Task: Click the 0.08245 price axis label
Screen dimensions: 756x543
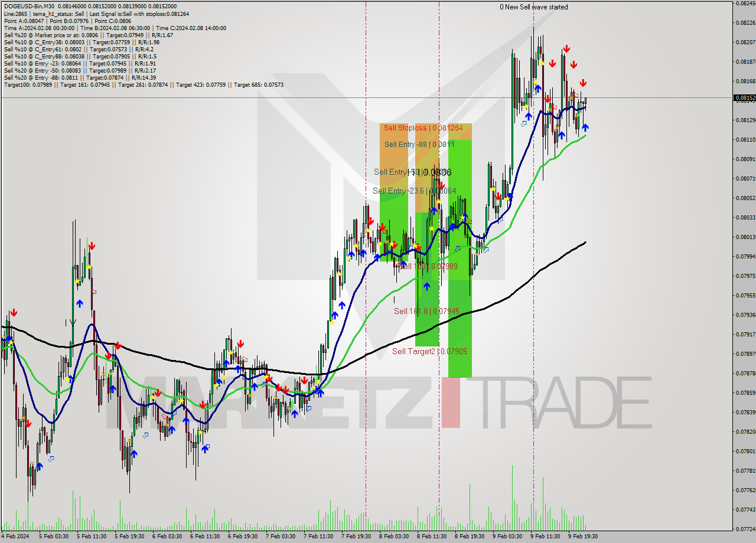Action: point(745,3)
